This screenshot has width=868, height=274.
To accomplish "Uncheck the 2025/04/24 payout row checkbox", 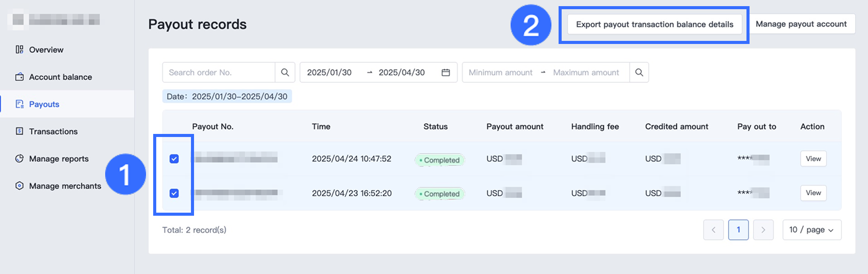I will coord(174,159).
